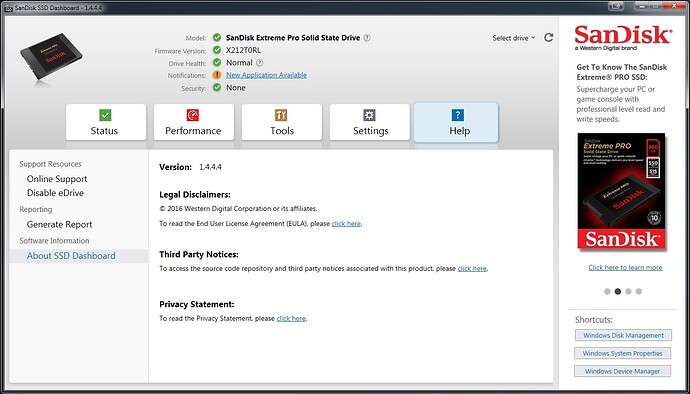Click the SSD drive image at top left
The image size is (690, 394).
pos(51,56)
